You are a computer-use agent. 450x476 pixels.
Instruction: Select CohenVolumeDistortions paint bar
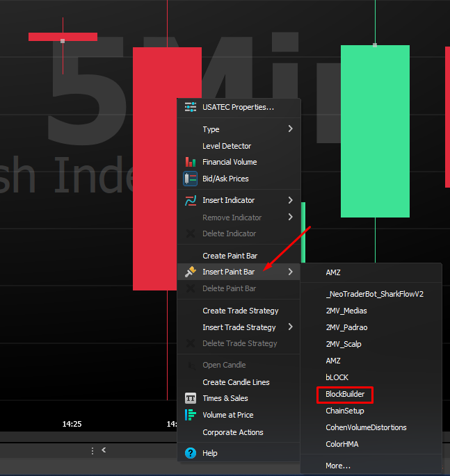click(x=366, y=427)
